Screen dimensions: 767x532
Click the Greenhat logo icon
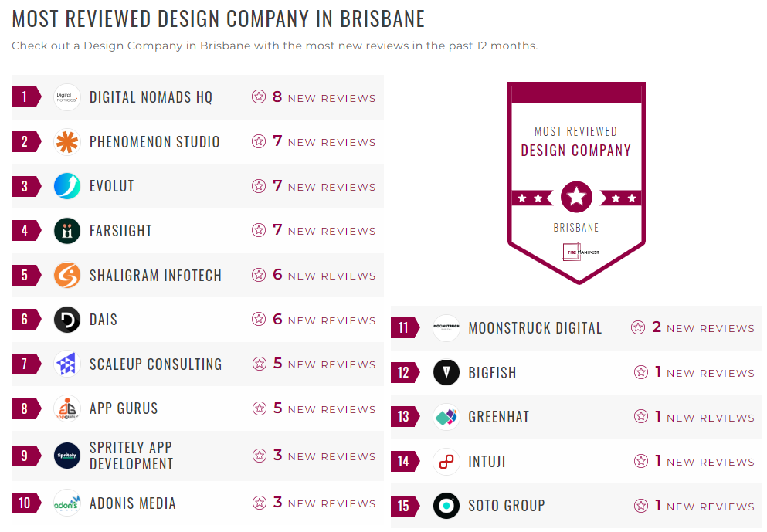click(446, 417)
